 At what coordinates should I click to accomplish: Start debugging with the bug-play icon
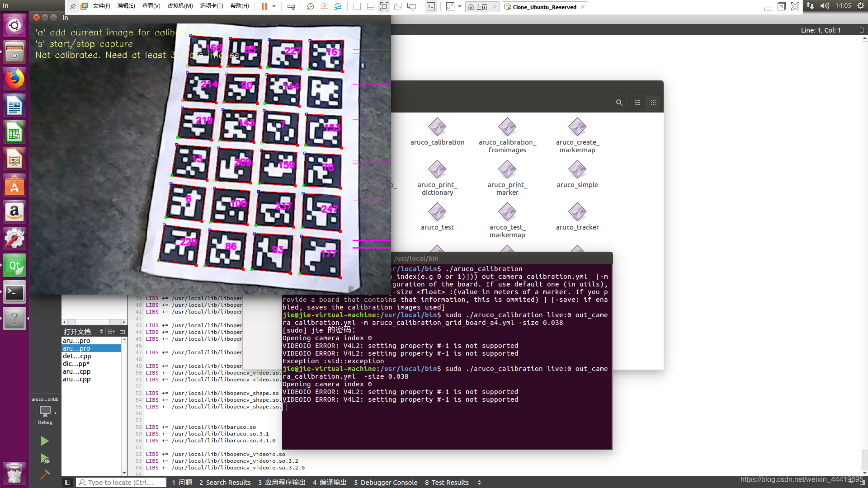(45, 459)
